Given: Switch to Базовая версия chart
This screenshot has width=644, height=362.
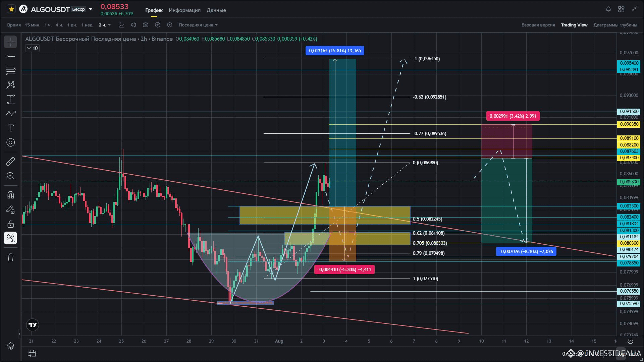Looking at the screenshot, I should tap(538, 25).
